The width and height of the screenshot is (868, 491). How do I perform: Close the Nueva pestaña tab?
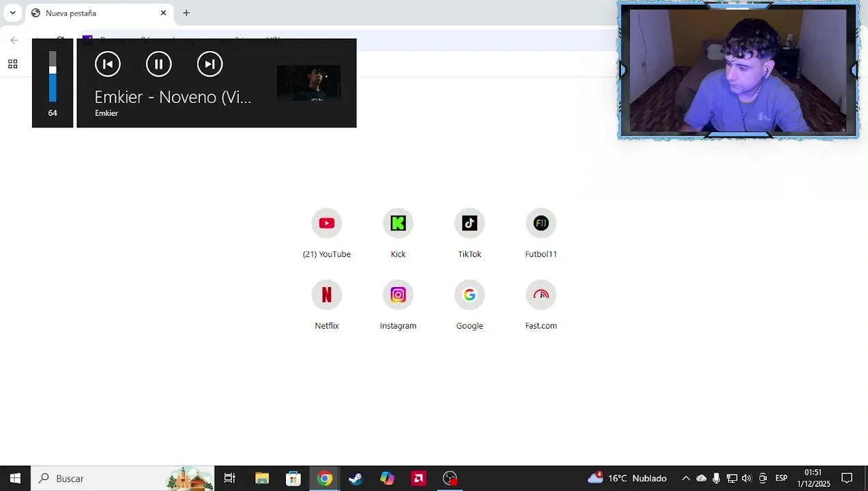(x=163, y=13)
